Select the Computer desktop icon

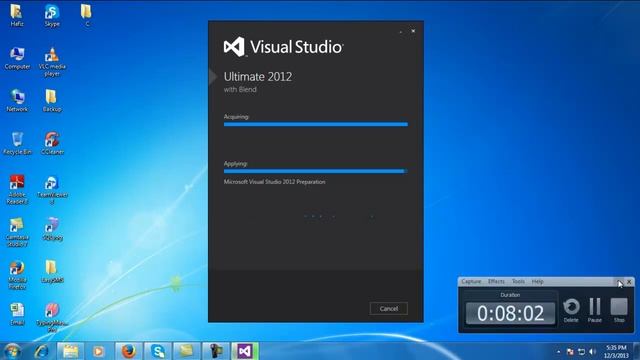coord(17,58)
